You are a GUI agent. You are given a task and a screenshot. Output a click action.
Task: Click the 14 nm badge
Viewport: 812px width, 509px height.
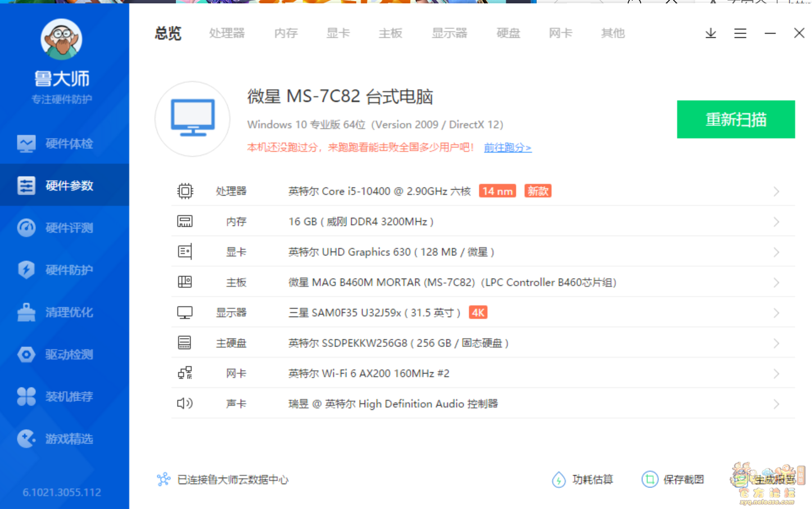(x=497, y=191)
